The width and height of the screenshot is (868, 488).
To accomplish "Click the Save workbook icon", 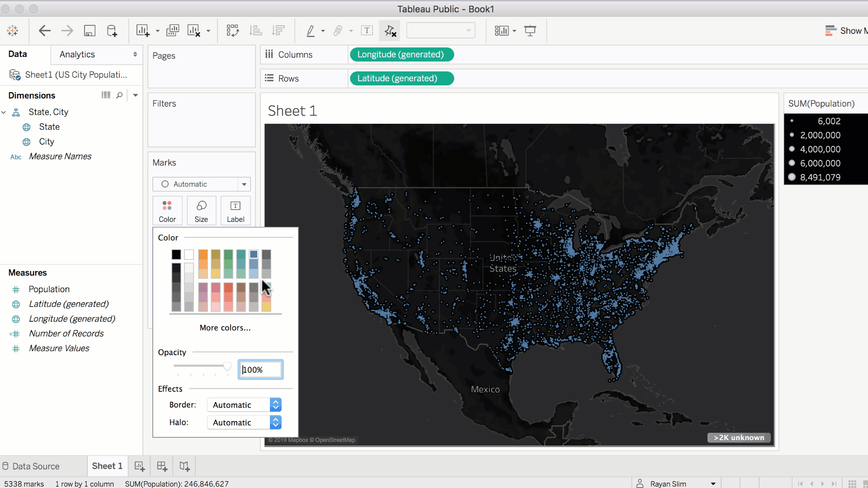I will pyautogui.click(x=90, y=31).
